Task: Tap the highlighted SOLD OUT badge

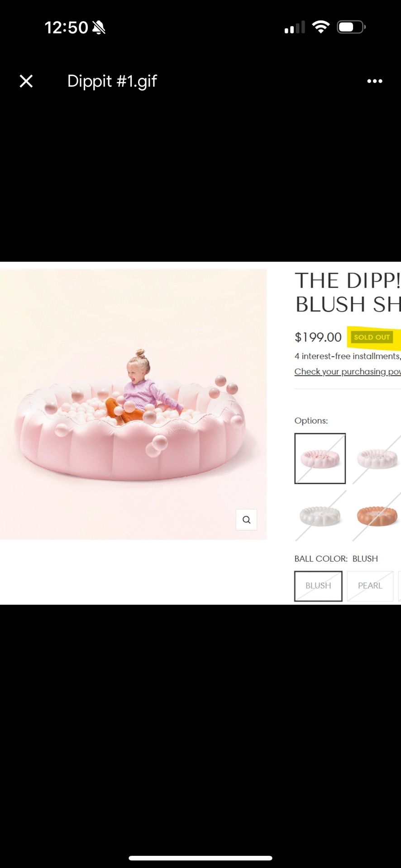Action: coord(372,337)
